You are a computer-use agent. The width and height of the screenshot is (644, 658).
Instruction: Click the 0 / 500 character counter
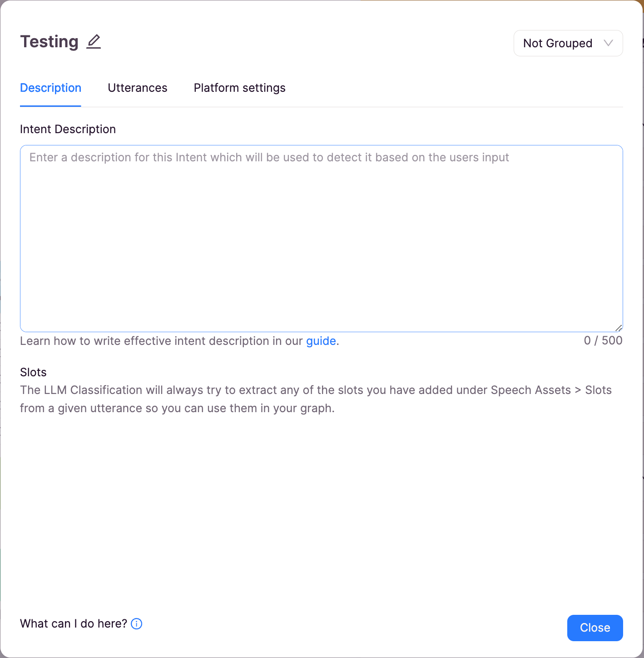tap(603, 340)
